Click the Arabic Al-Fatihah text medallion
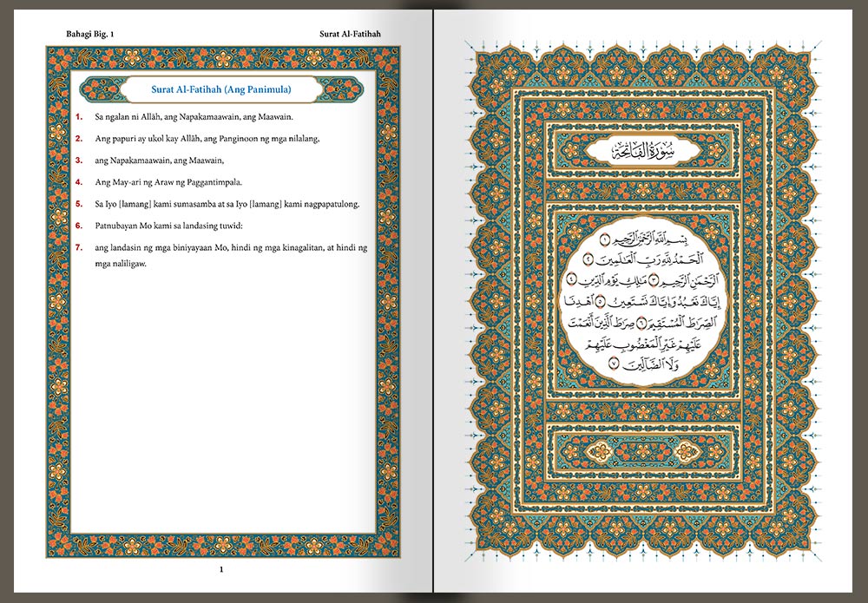Image resolution: width=868 pixels, height=603 pixels. click(642, 303)
